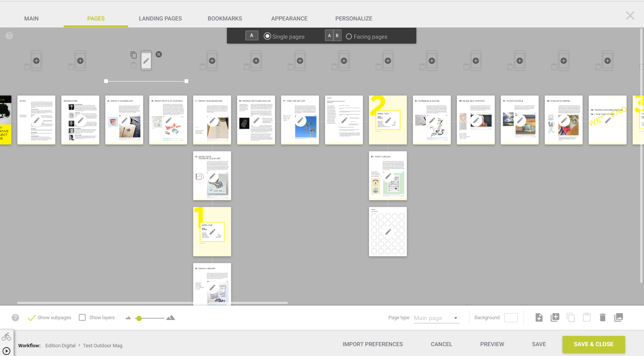The width and height of the screenshot is (644, 356).
Task: Click the delete trash icon in bottom toolbar
Action: pyautogui.click(x=603, y=317)
